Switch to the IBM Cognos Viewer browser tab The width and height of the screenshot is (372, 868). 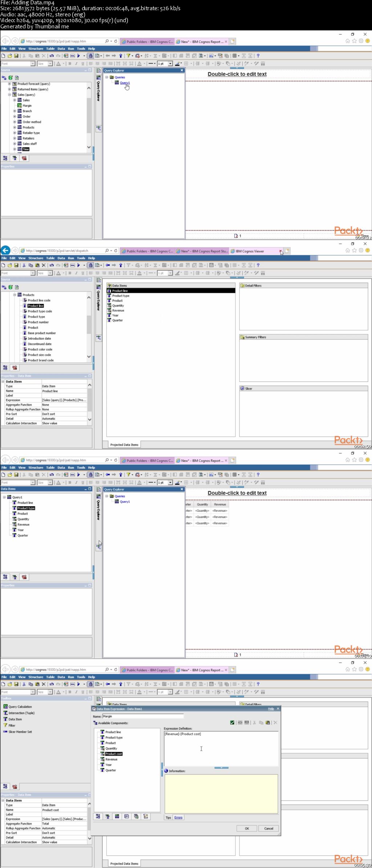pyautogui.click(x=250, y=251)
